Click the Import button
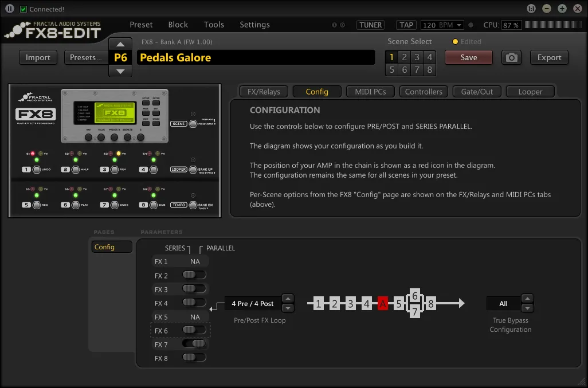The height and width of the screenshot is (388, 588). (38, 57)
